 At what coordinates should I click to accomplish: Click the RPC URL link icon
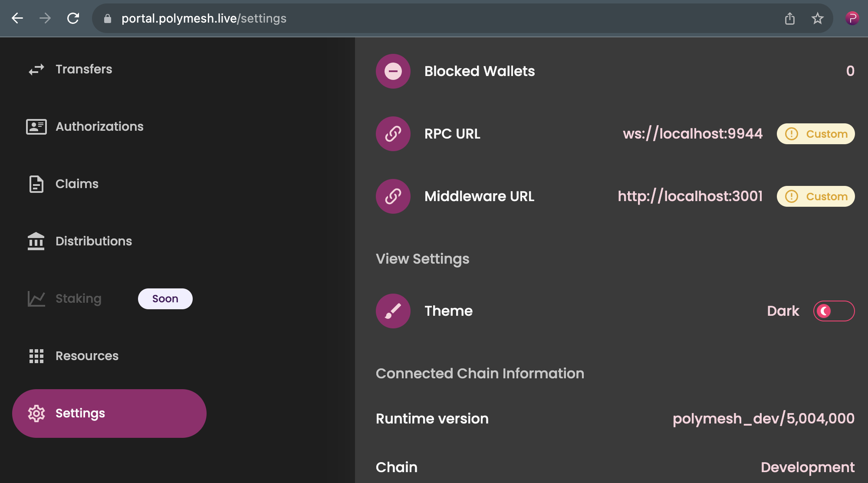coord(393,133)
